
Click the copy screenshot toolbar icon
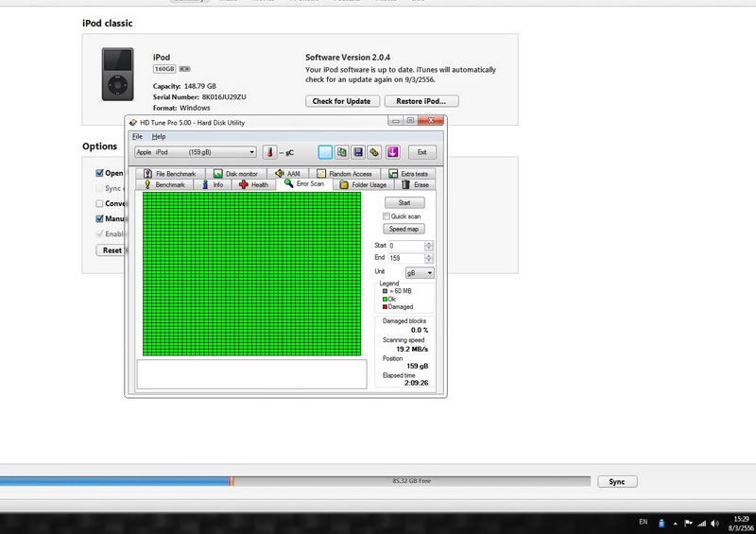tap(341, 152)
